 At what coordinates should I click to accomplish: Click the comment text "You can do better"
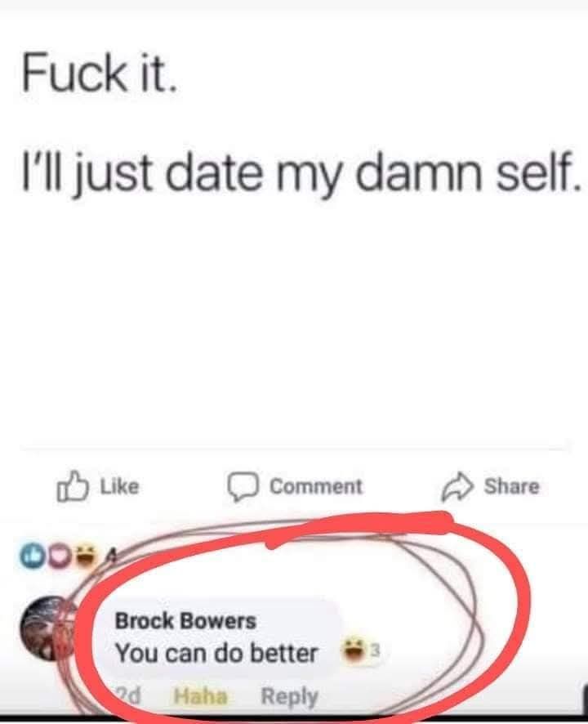pyautogui.click(x=216, y=653)
